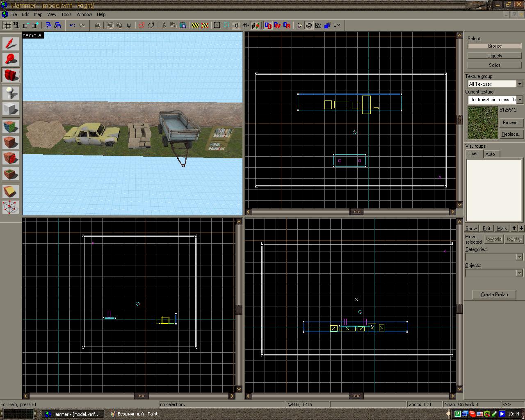Switch to the Auto VisGroups tab

[x=490, y=154]
